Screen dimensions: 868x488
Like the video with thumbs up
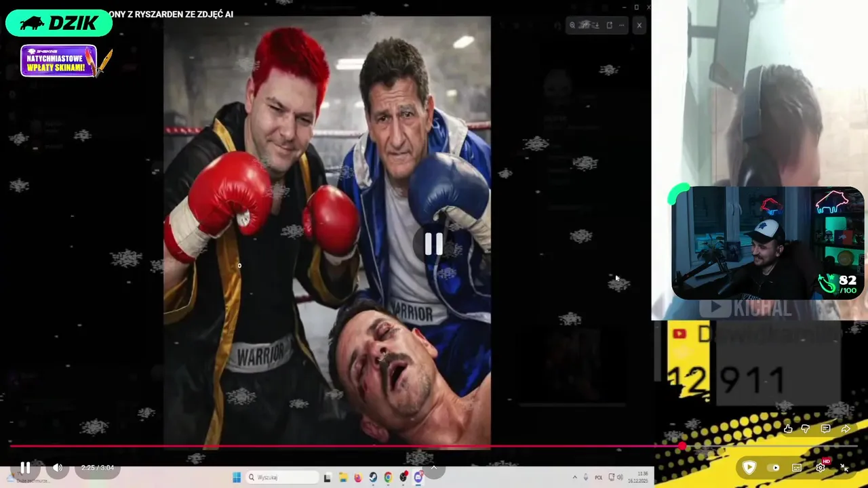pyautogui.click(x=788, y=428)
